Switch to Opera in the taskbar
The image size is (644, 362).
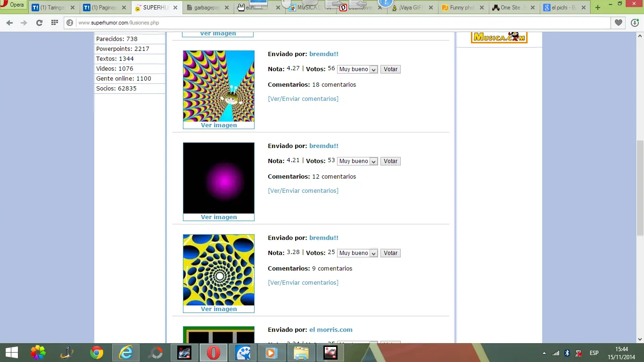pos(214,353)
